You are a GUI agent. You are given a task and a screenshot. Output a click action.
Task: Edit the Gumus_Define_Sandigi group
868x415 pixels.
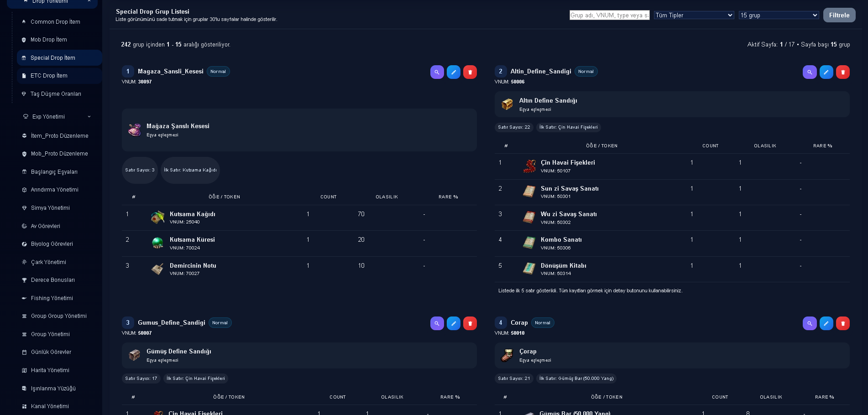click(x=453, y=323)
